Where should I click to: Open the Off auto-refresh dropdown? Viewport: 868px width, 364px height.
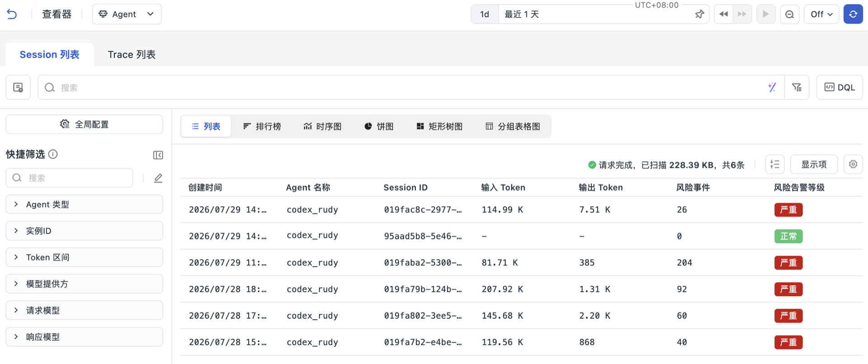(821, 14)
